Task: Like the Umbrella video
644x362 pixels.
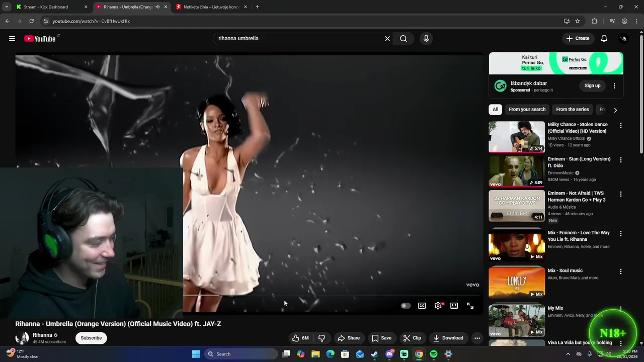Action: (301, 338)
